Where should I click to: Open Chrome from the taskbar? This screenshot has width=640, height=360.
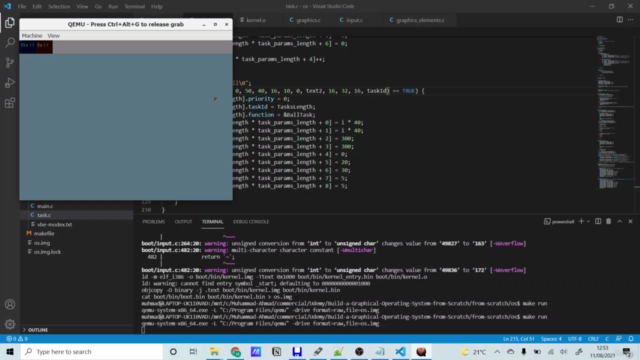click(236, 351)
